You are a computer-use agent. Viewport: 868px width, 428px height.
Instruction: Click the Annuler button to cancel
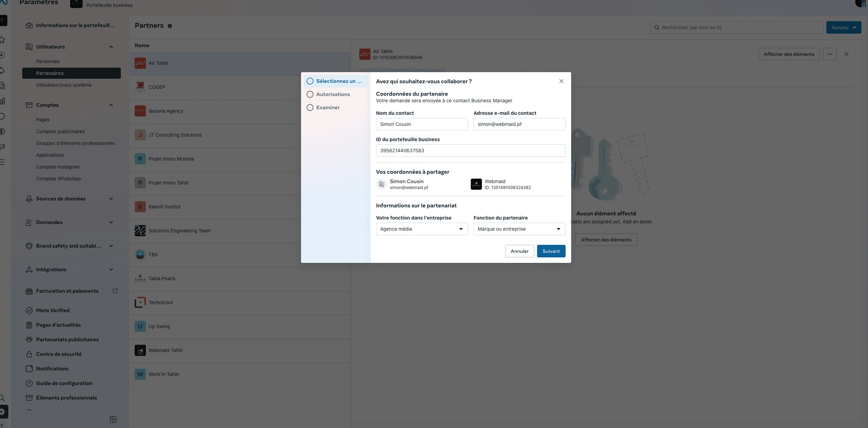point(519,251)
